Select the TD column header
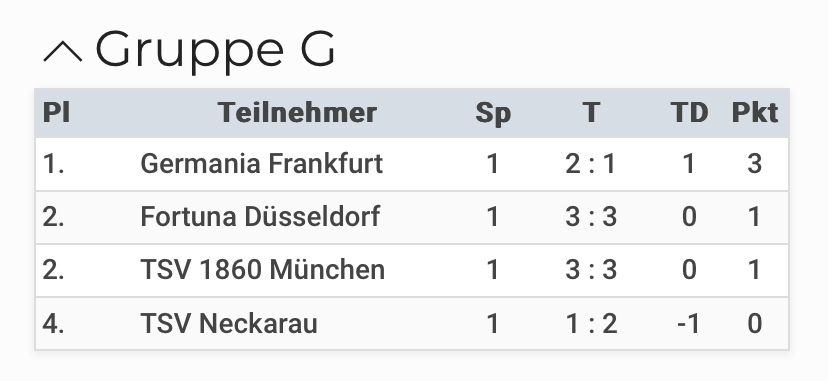Image resolution: width=828 pixels, height=381 pixels. [x=689, y=112]
